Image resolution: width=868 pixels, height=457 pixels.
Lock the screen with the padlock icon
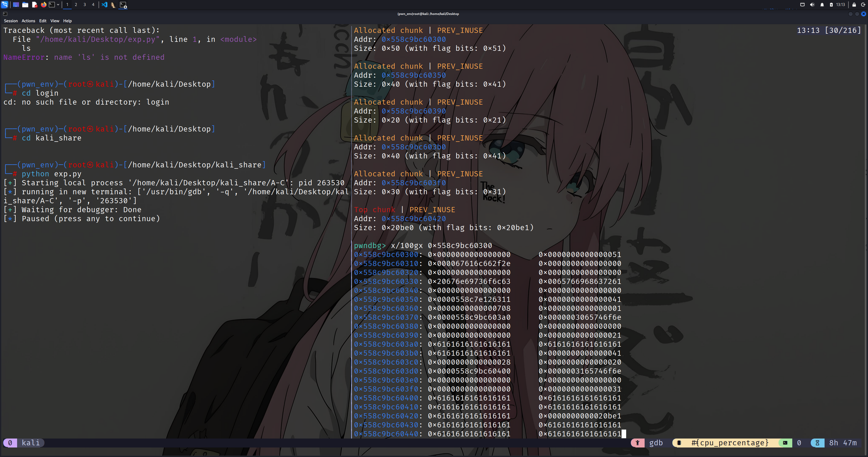[x=854, y=5]
